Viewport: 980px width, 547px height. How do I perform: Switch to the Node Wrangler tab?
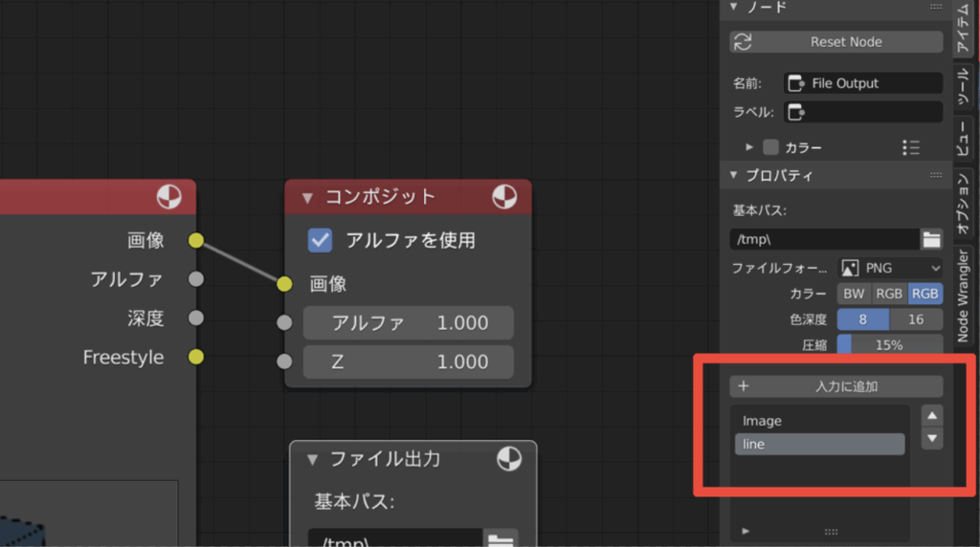click(x=963, y=298)
